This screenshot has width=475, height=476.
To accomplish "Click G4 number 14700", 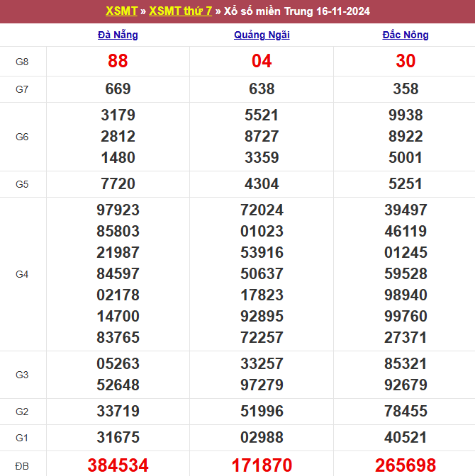I will coord(118,316).
